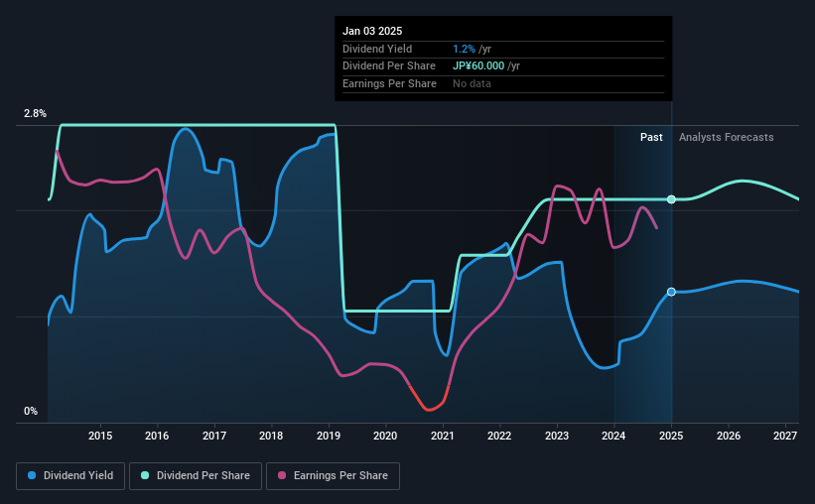Select the blue data point marker at 2025
Screen dimensions: 815x504
pos(671,292)
